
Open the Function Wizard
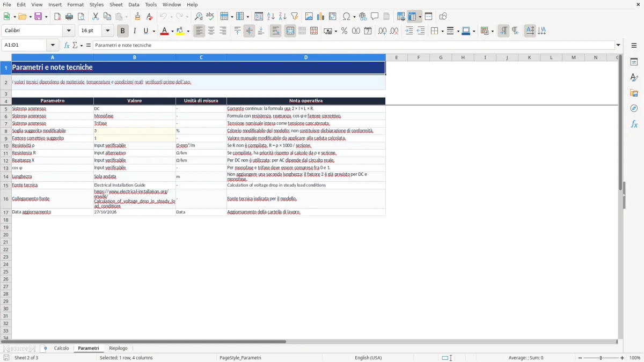[x=67, y=45]
